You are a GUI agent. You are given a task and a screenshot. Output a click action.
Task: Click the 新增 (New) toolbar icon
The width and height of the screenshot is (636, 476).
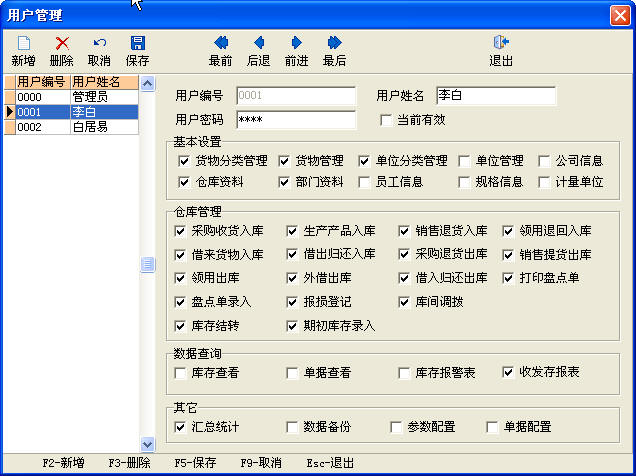point(23,43)
